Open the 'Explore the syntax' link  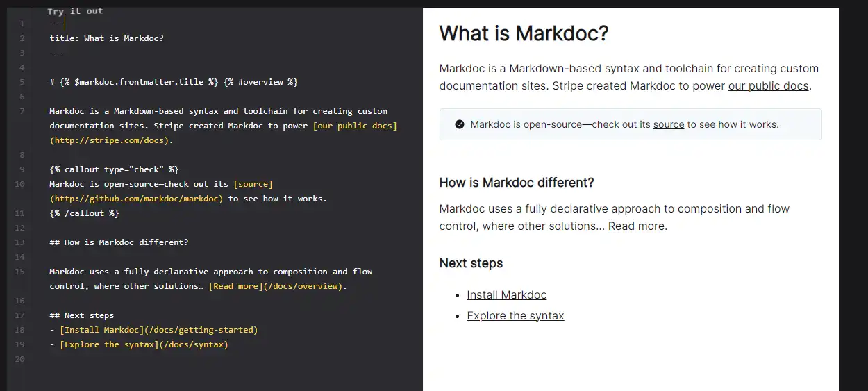point(515,315)
